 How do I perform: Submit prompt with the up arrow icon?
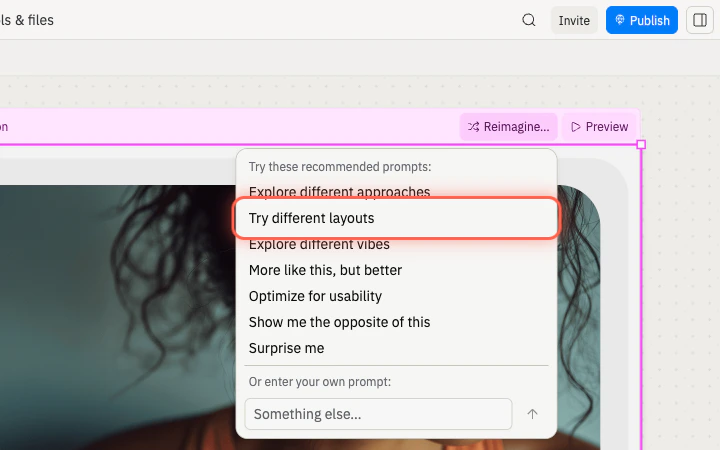click(x=532, y=414)
